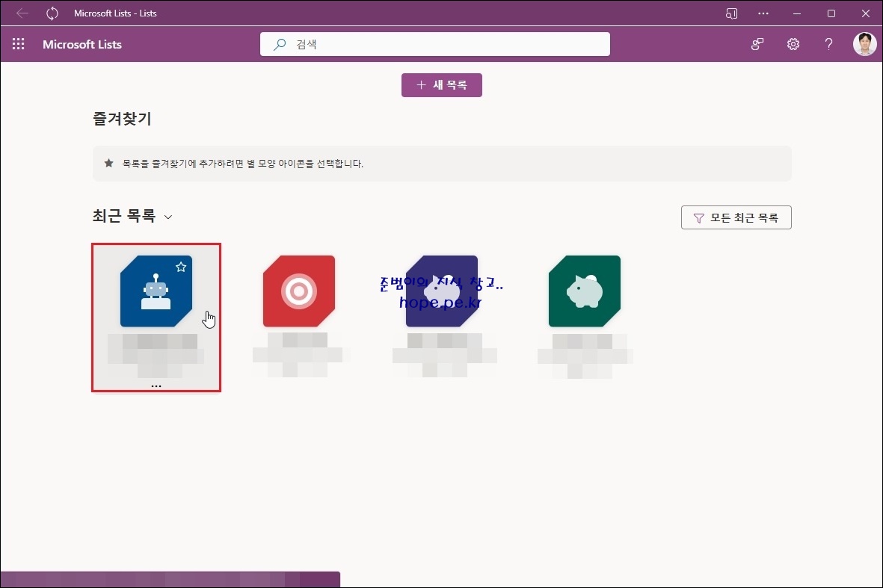Minimize the Microsoft Lists window
The width and height of the screenshot is (883, 588).
click(x=797, y=13)
